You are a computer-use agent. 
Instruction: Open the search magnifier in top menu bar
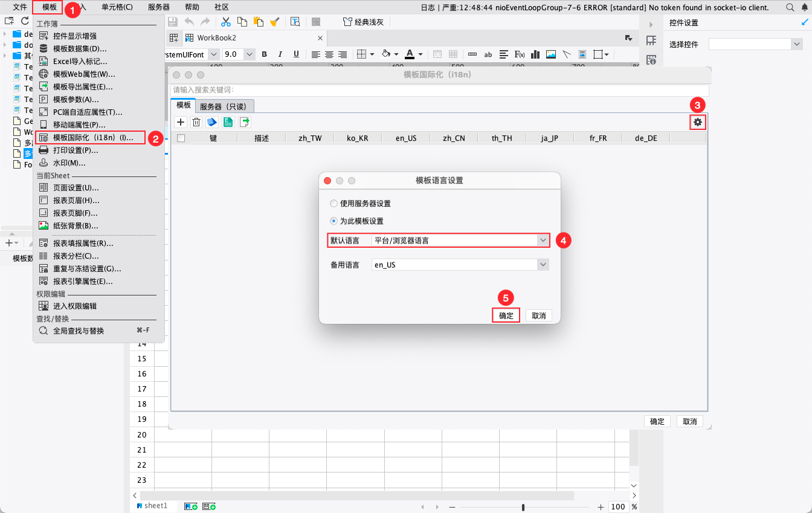tap(790, 7)
